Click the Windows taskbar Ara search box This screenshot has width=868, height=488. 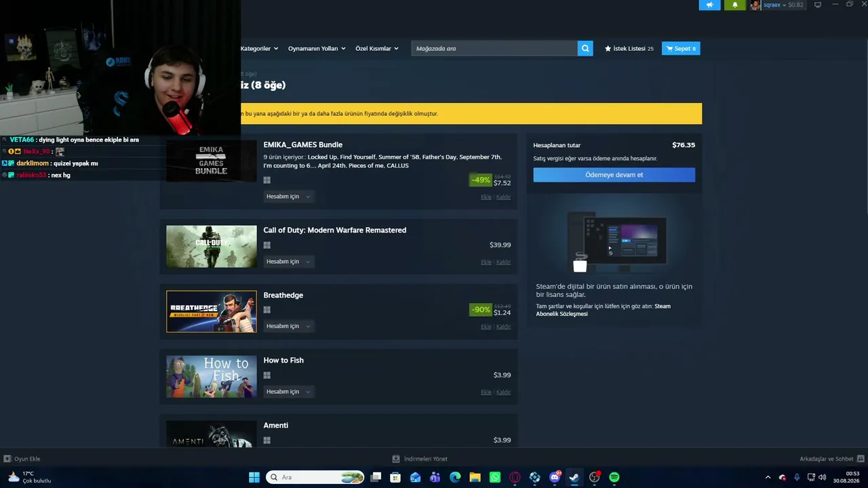(x=316, y=477)
